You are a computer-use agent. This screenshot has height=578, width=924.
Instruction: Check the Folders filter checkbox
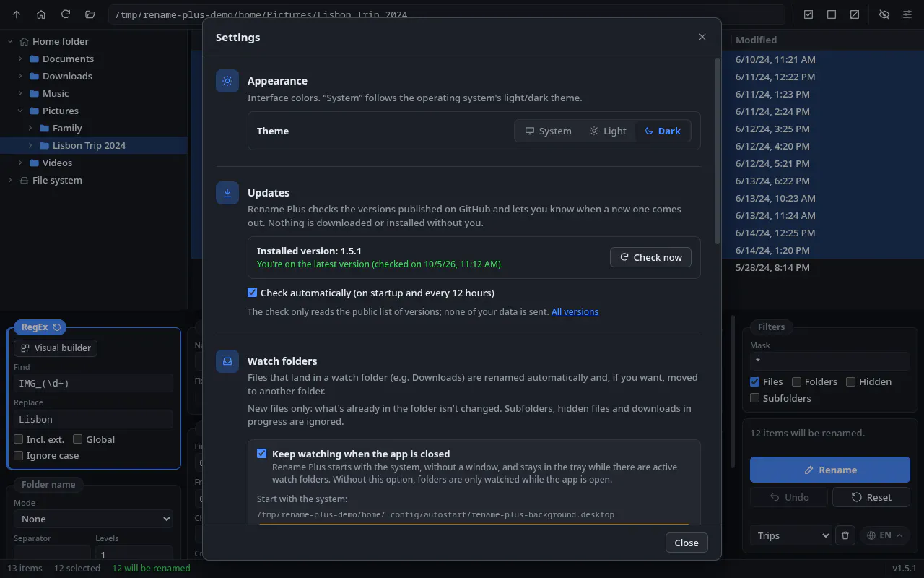pyautogui.click(x=797, y=381)
